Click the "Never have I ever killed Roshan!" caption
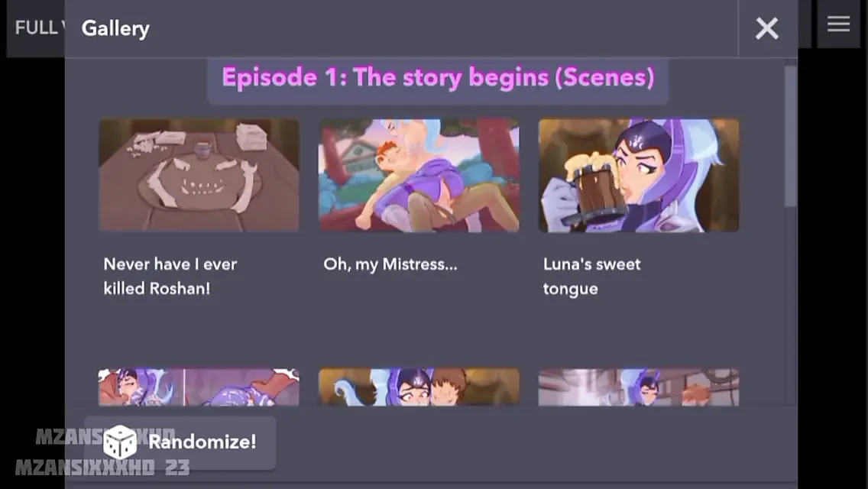The image size is (868, 489). pyautogui.click(x=170, y=276)
